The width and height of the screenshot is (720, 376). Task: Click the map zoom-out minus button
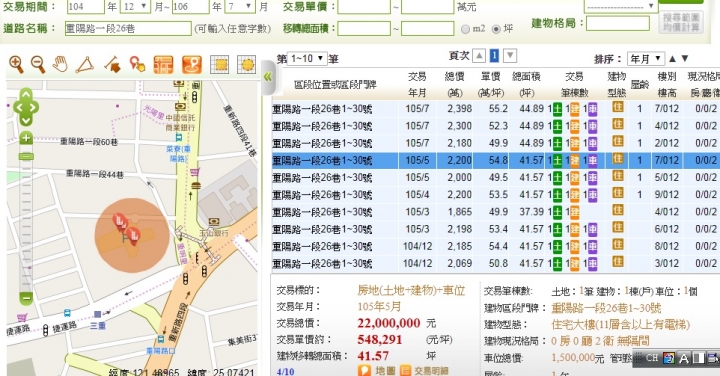tap(26, 298)
